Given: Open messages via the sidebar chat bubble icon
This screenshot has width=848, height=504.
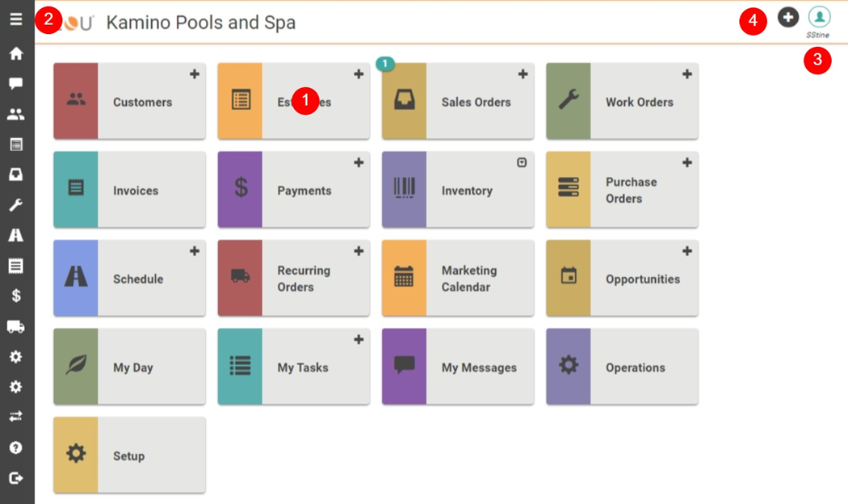Looking at the screenshot, I should [16, 84].
